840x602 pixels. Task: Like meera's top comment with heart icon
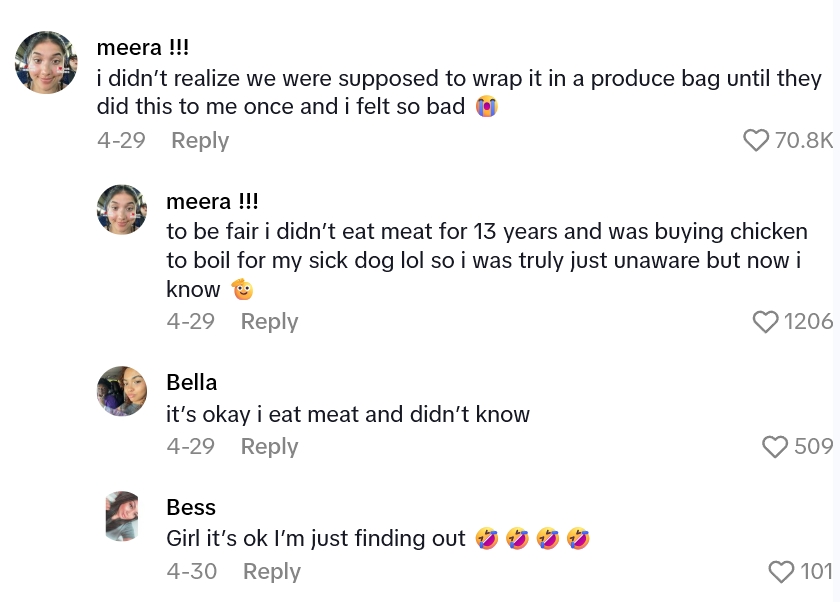(x=756, y=140)
